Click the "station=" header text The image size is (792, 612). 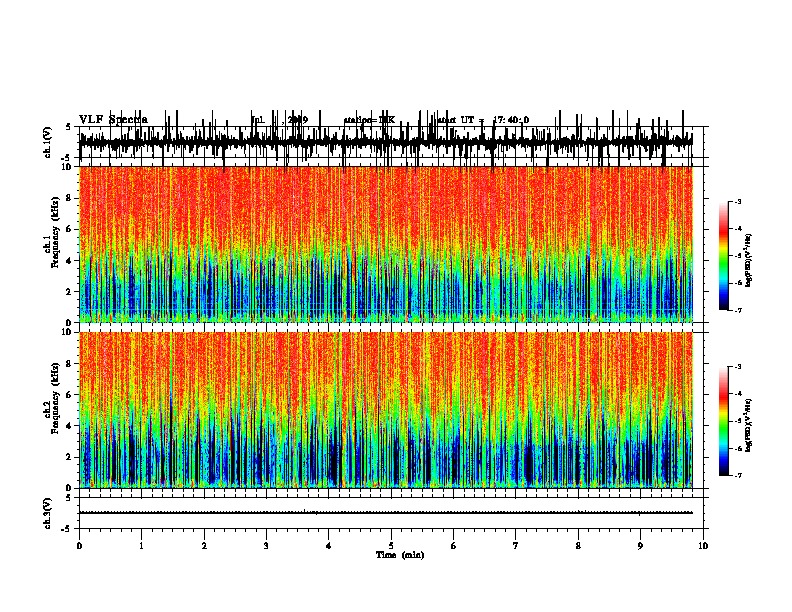[x=361, y=120]
